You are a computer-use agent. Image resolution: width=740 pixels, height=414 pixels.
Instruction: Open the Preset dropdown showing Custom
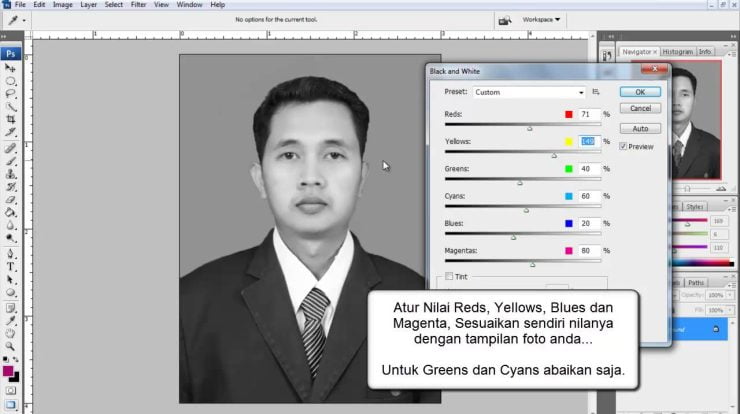(x=529, y=92)
